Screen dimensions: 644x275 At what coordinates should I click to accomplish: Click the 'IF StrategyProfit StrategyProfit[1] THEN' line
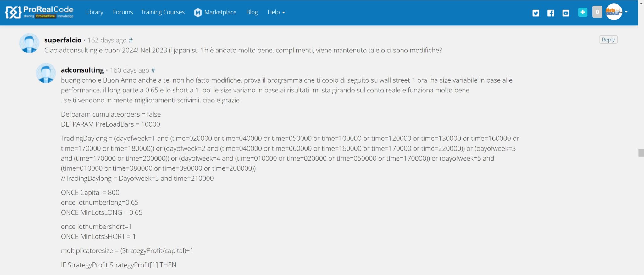tap(119, 265)
